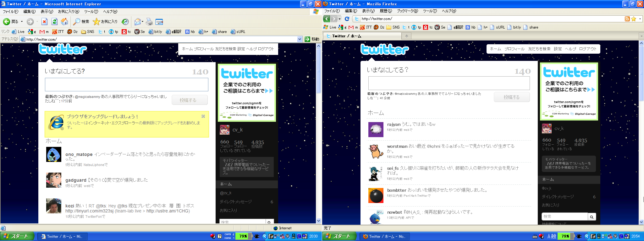Stop page loading in Internet Explorer
644x241 pixels.
44,22
